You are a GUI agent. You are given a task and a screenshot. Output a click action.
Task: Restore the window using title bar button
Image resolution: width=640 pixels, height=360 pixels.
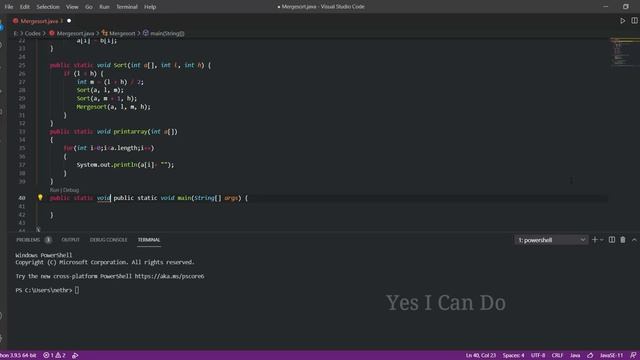(x=626, y=7)
